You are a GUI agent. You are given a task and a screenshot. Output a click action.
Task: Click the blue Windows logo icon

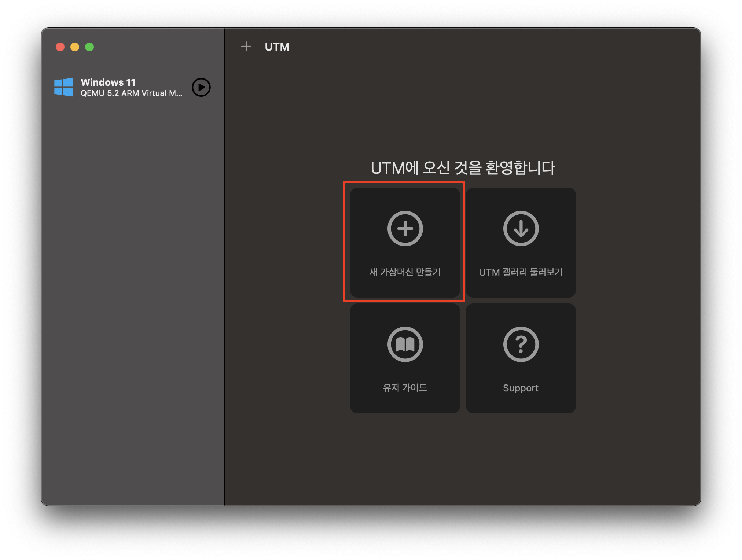pos(64,87)
